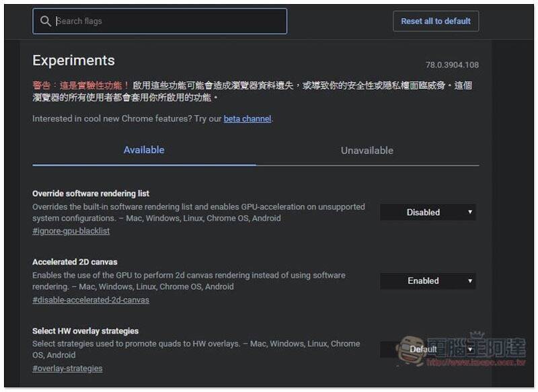Open the Select HW overlay strategies dropdown
538x392 pixels.
pos(428,350)
